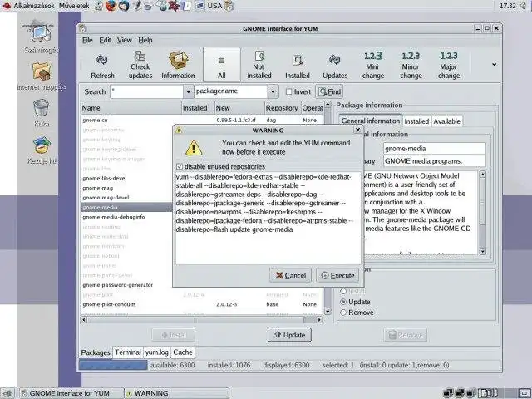Click description scroll up arrow
The image size is (532, 399).
482,175
